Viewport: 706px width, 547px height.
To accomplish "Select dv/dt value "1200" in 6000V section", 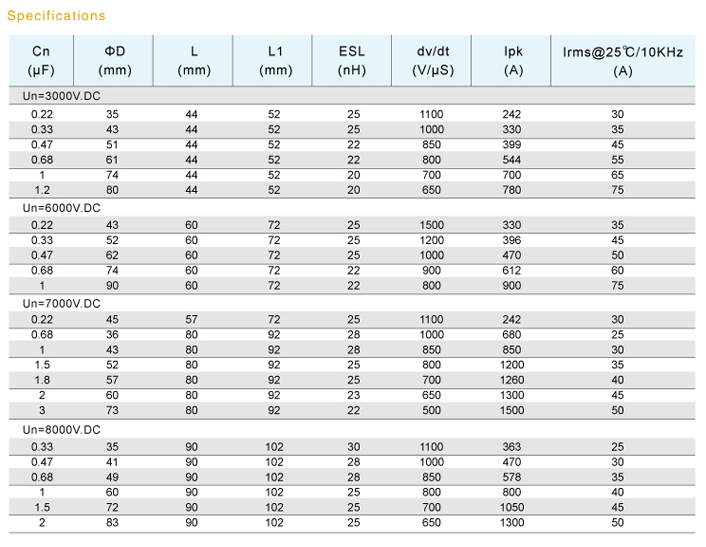I will coord(432,240).
